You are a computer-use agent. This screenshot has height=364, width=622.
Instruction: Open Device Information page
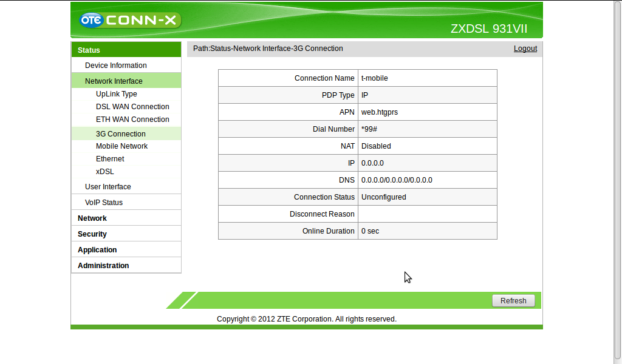tap(126, 66)
